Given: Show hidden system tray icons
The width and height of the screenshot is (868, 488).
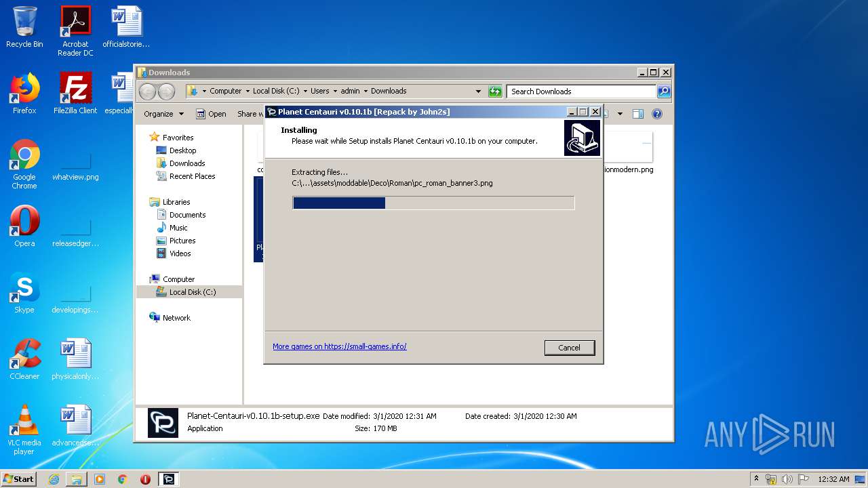Looking at the screenshot, I should point(756,479).
